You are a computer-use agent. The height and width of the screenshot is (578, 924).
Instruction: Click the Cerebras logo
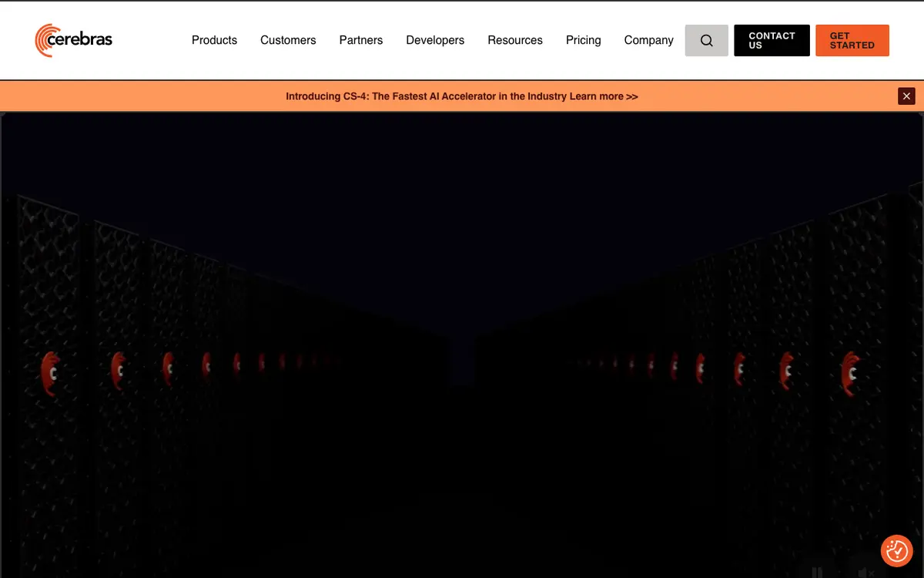point(74,40)
